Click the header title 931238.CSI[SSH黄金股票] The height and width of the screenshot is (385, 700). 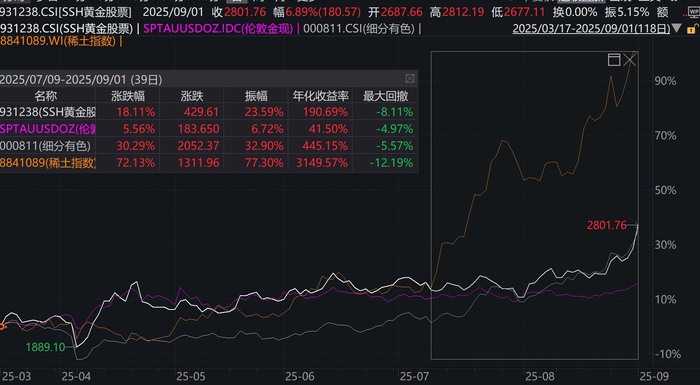pyautogui.click(x=66, y=12)
